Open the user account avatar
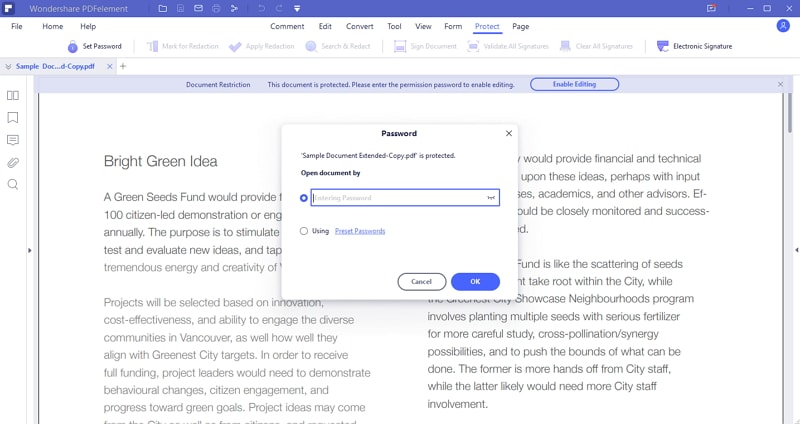800x424 pixels. click(783, 26)
